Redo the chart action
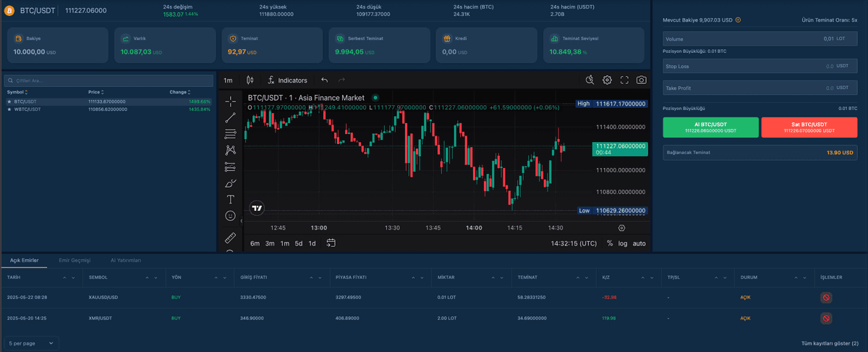 [342, 80]
